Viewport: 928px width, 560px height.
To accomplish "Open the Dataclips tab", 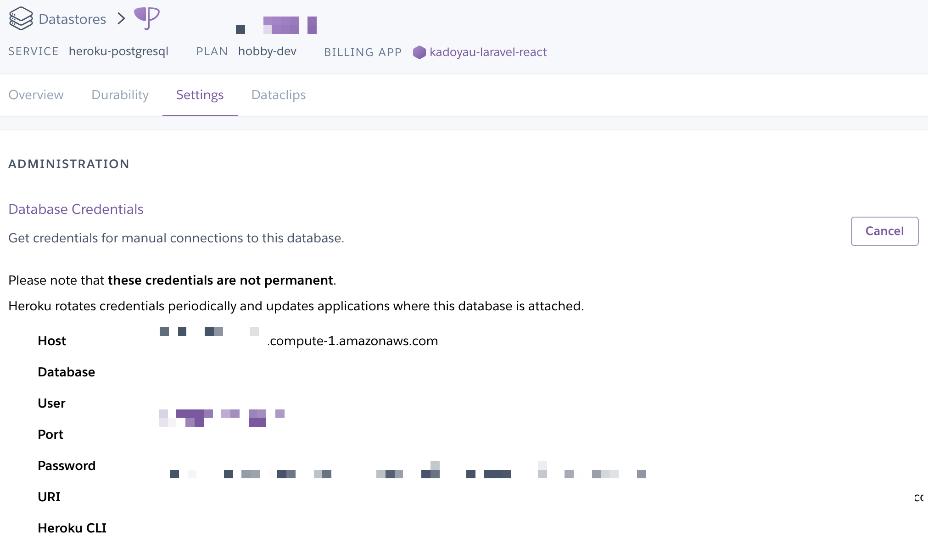I will click(x=278, y=95).
